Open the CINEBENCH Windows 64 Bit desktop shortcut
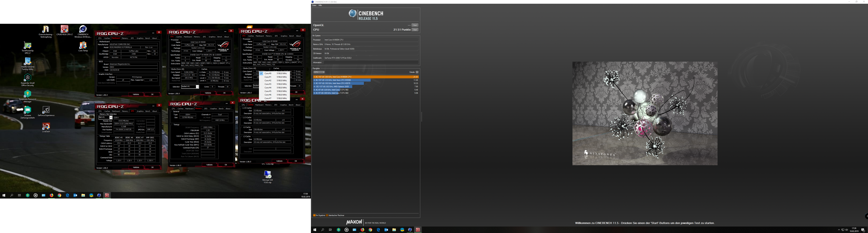Image resolution: width=868 pixels, height=233 pixels. 83,32
